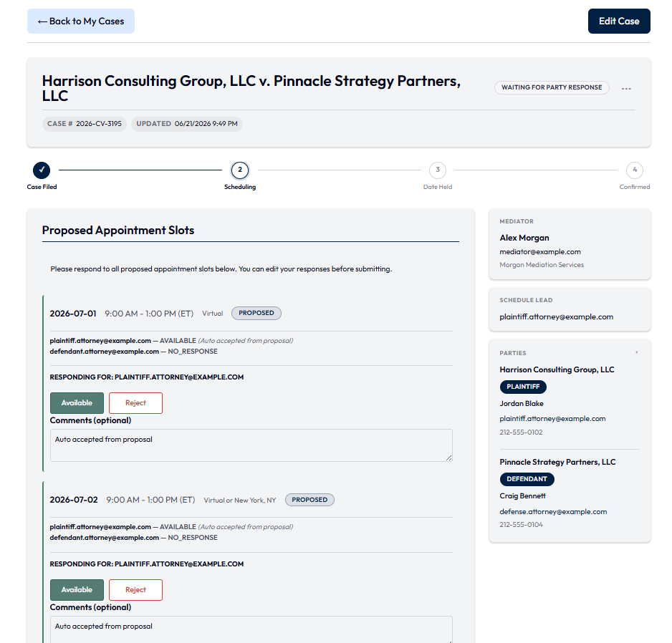Click attorney name Jordan Blake

tap(521, 404)
